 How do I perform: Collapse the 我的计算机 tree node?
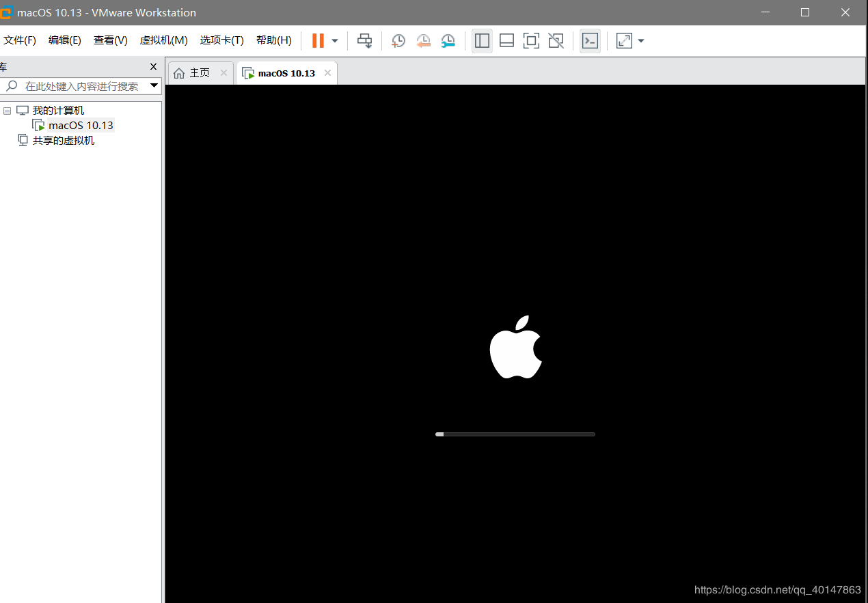7,111
